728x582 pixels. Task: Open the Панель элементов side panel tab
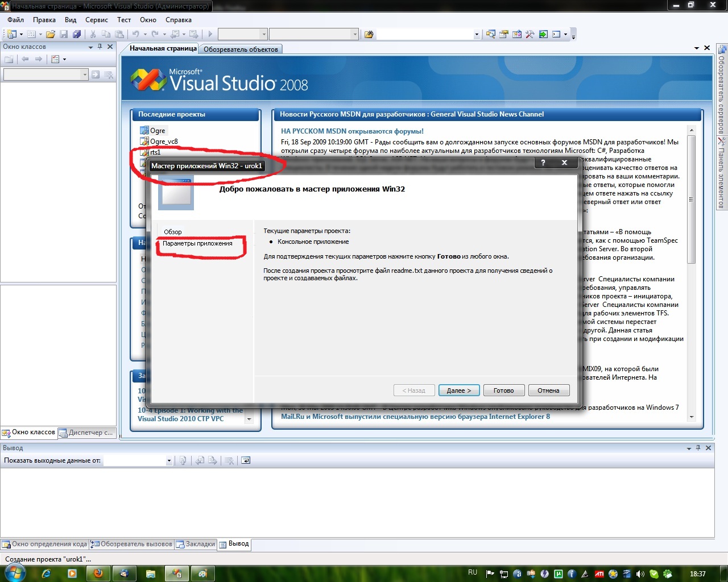pyautogui.click(x=721, y=173)
